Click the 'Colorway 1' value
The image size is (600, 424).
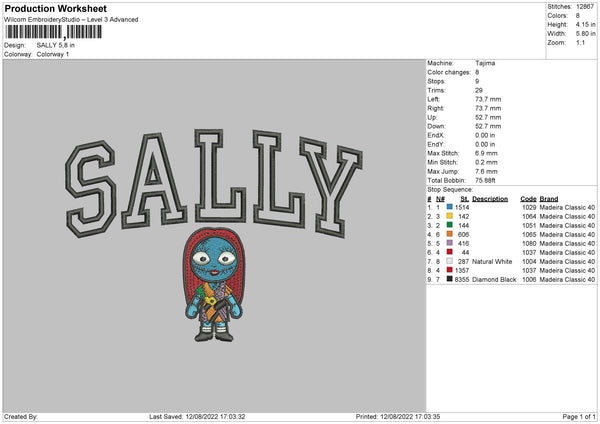coord(53,54)
